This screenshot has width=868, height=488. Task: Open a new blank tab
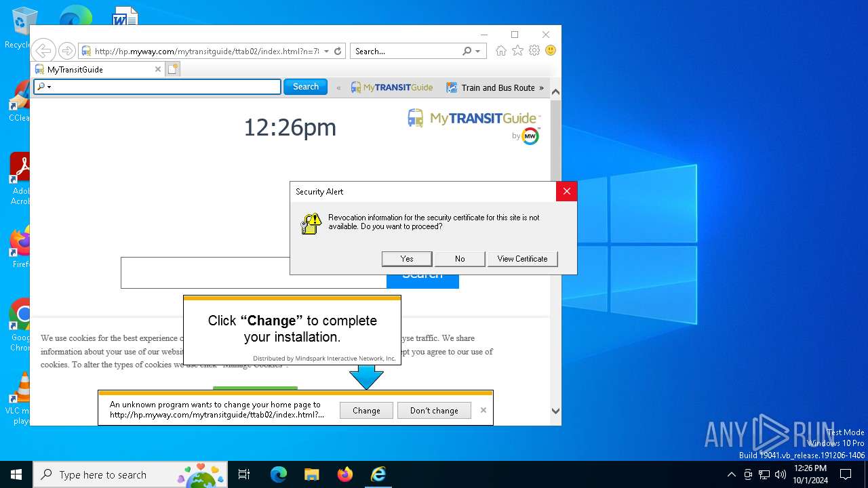click(173, 69)
